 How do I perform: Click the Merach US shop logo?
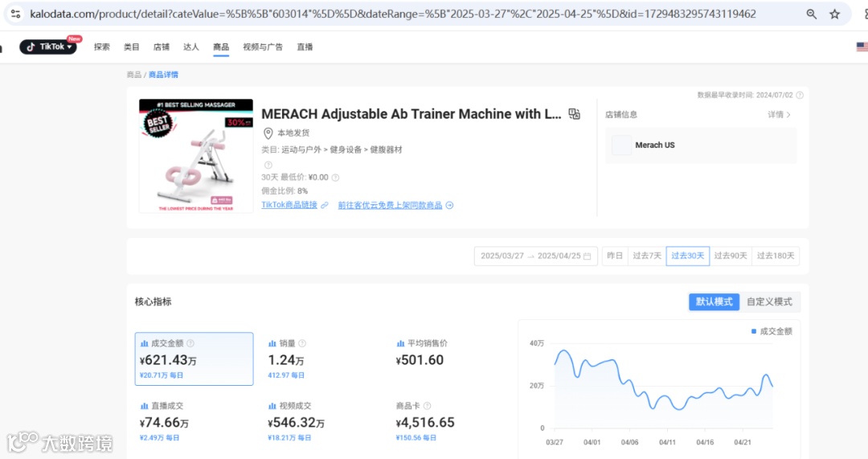(x=621, y=145)
